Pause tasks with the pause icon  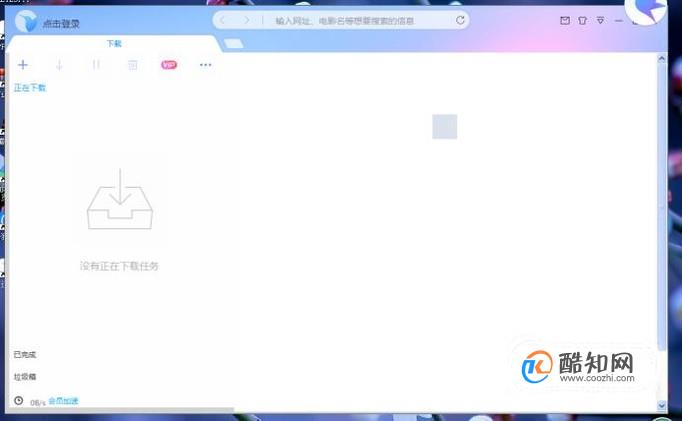96,65
